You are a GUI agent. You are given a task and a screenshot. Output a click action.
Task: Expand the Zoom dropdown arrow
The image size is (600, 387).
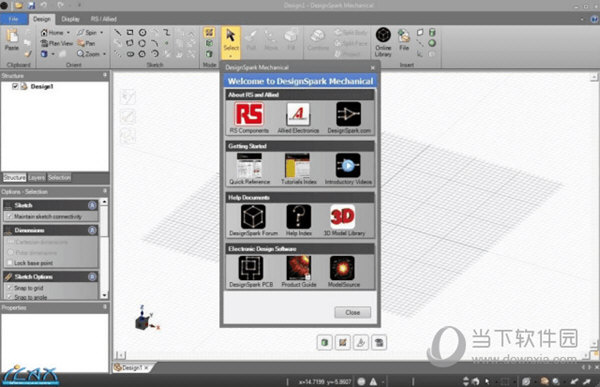coord(104,54)
